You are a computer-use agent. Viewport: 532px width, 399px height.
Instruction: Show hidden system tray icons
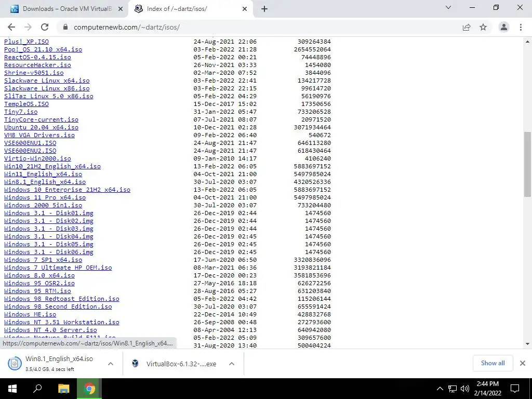pyautogui.click(x=440, y=389)
